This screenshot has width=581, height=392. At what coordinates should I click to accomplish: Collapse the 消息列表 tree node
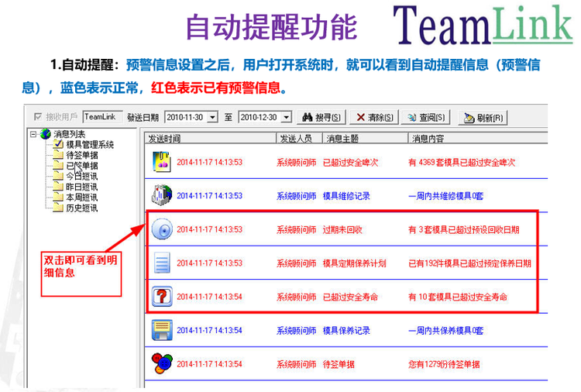pos(33,134)
